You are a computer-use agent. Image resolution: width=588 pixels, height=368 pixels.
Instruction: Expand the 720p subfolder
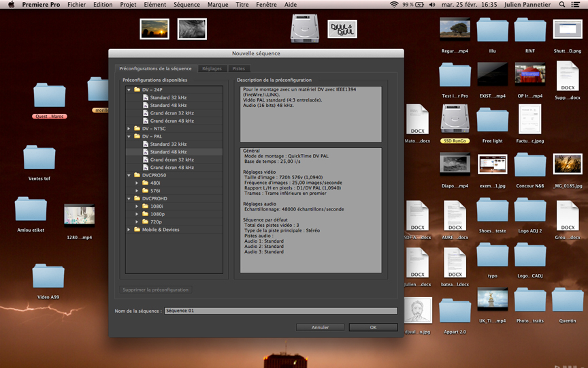(137, 222)
